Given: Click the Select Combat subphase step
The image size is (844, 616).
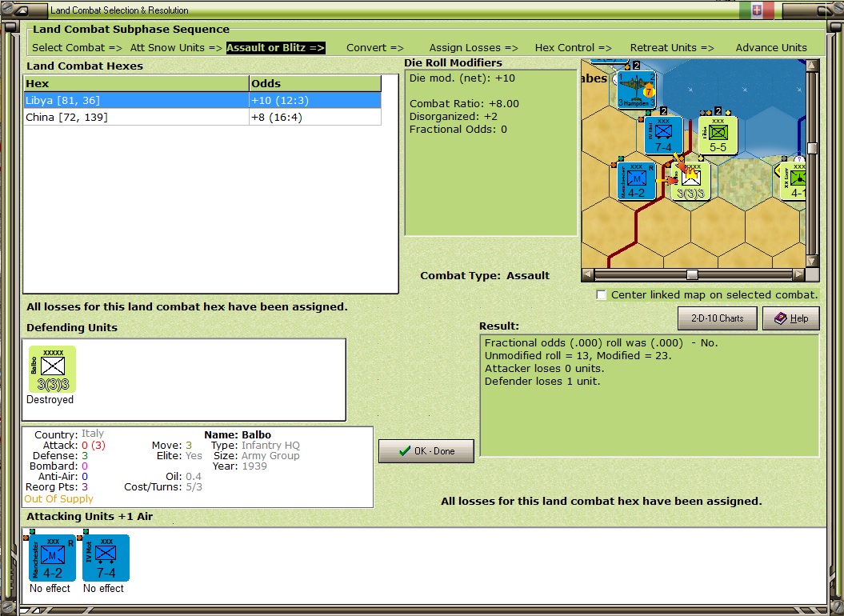Looking at the screenshot, I should [77, 47].
